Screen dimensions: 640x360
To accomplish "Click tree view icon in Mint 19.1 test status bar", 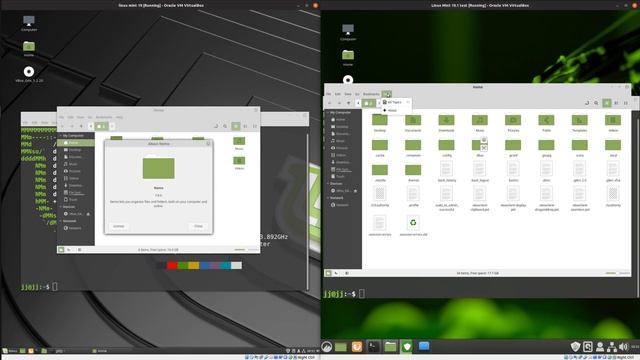I will (x=336, y=273).
